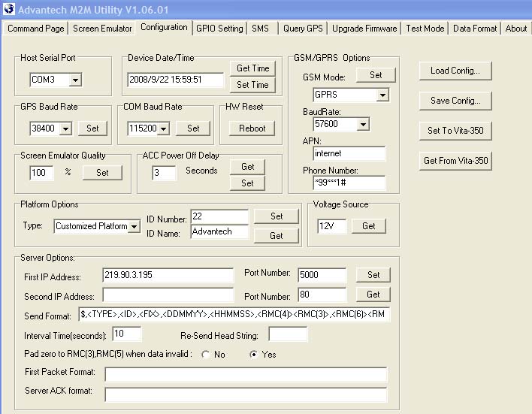Click the Advantech app icon in title bar
The width and height of the screenshot is (532, 414).
(8, 9)
